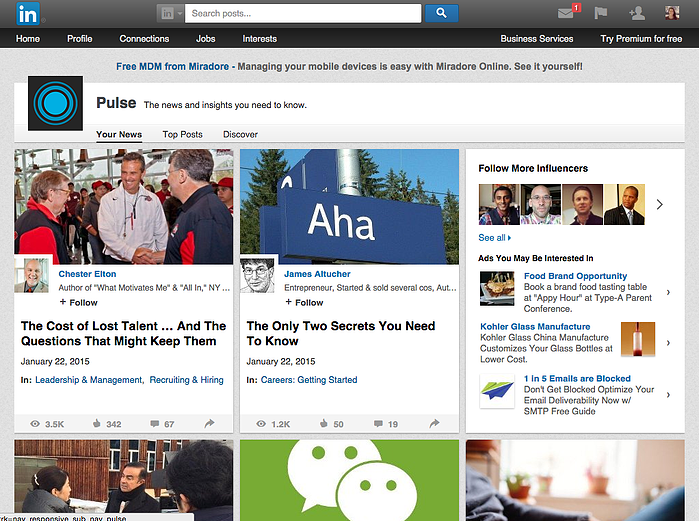Open the Chester Elton article photo
The width and height of the screenshot is (699, 521).
pyautogui.click(x=123, y=206)
